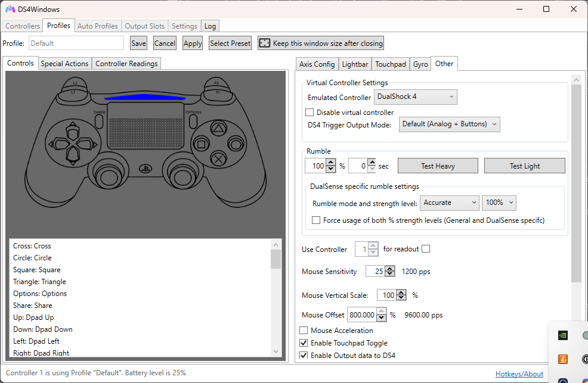Click the Options button on controller image

(193, 121)
